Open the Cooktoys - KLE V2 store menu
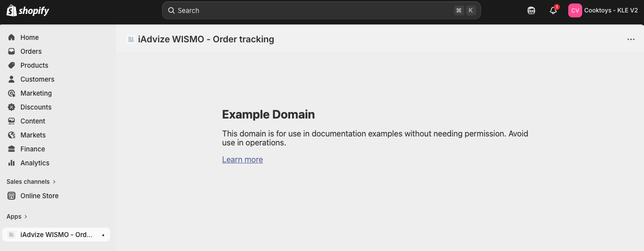Image resolution: width=644 pixels, height=251 pixels. pyautogui.click(x=603, y=10)
